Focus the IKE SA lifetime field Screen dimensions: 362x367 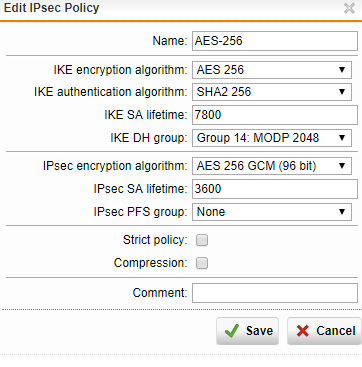click(275, 115)
